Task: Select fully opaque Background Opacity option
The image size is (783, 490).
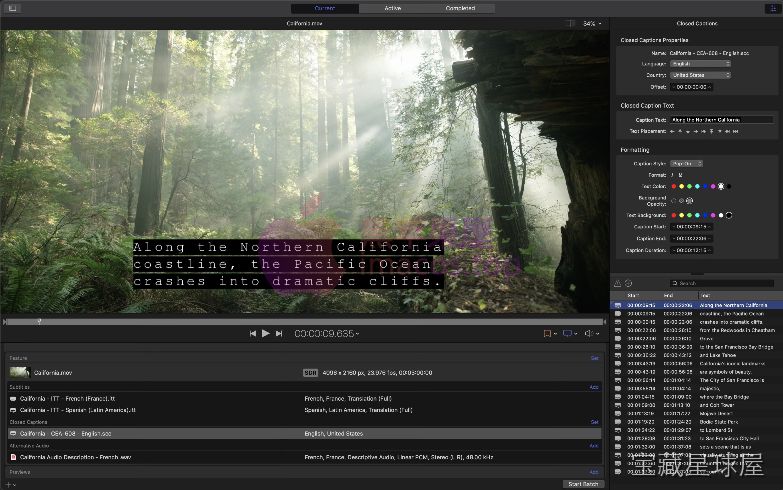Action: point(690,201)
